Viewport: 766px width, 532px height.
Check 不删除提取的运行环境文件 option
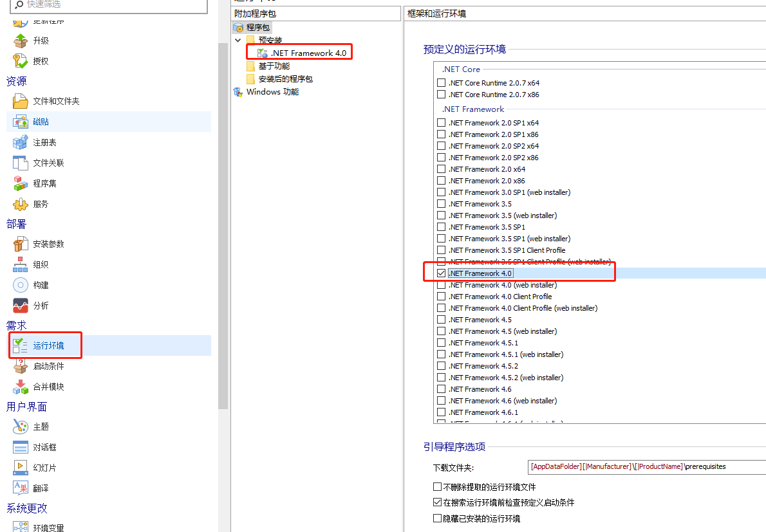(438, 487)
